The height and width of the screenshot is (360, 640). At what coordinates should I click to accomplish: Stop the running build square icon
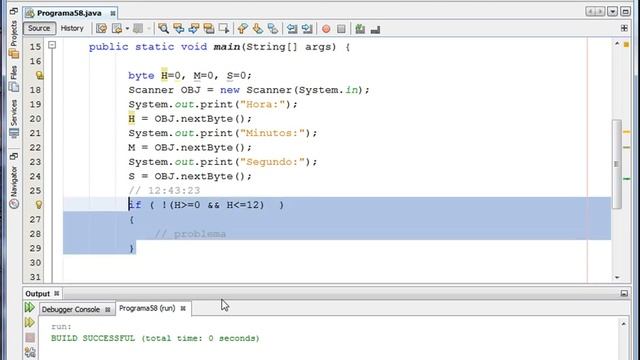tap(30, 337)
